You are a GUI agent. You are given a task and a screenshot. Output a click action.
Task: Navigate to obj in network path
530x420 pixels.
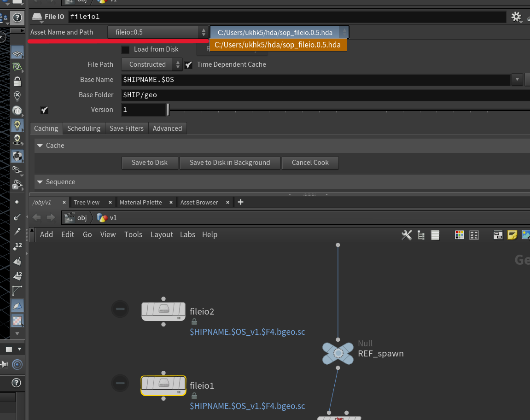(77, 218)
